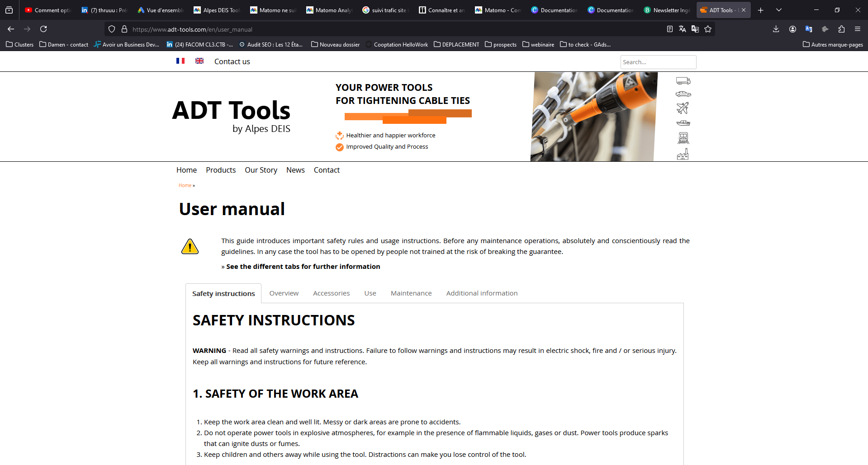Switch to the Alpes DEIS Tool browser tab

217,10
